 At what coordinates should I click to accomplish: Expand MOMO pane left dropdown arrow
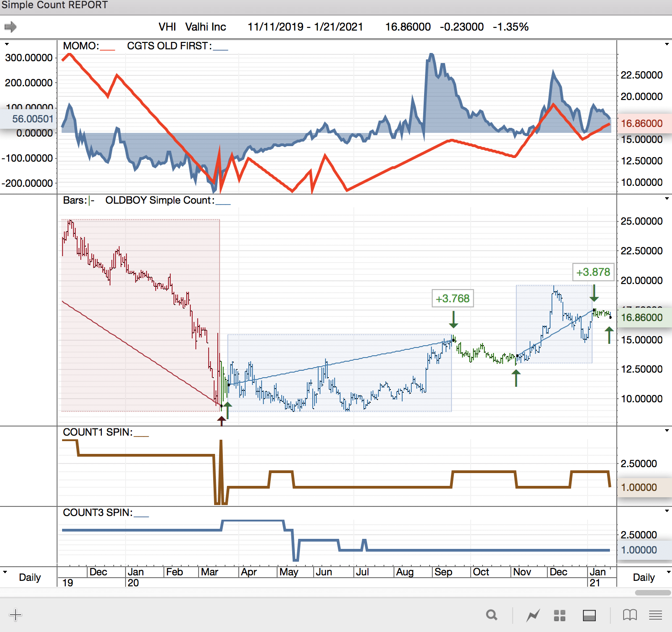[6, 44]
